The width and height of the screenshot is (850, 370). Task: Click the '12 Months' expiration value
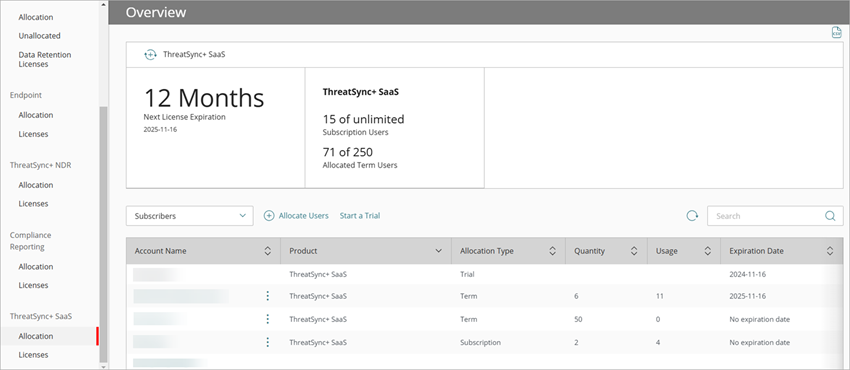[204, 98]
